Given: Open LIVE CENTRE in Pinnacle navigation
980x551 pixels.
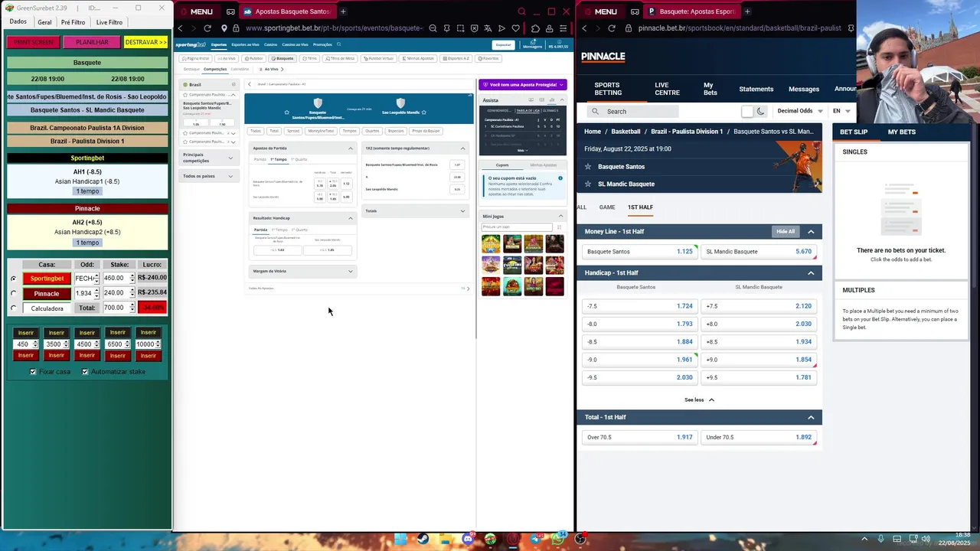Looking at the screenshot, I should (x=667, y=89).
